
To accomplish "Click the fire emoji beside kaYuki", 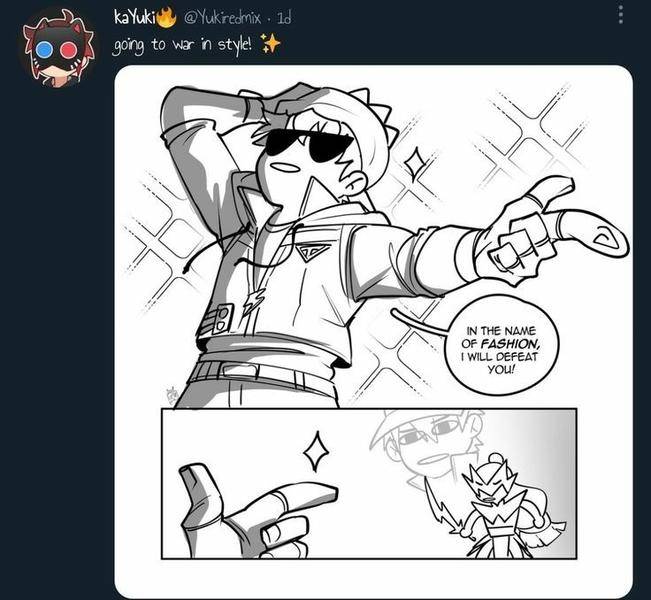I will [x=166, y=17].
